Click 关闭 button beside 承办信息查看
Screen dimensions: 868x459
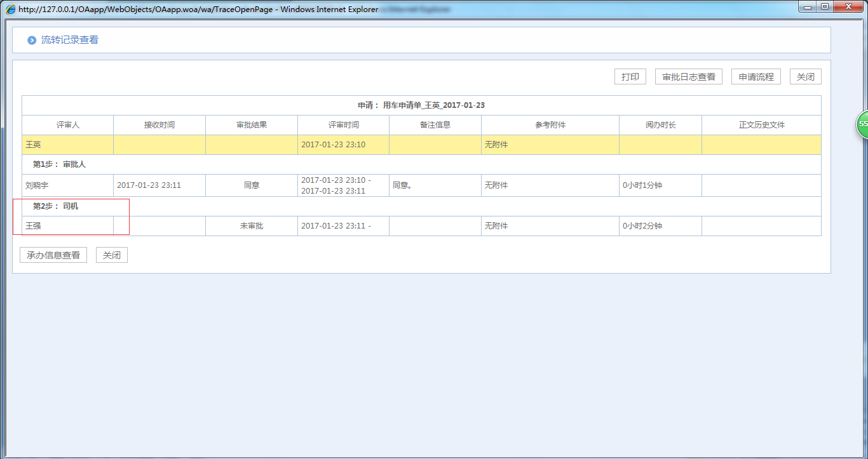pos(112,255)
